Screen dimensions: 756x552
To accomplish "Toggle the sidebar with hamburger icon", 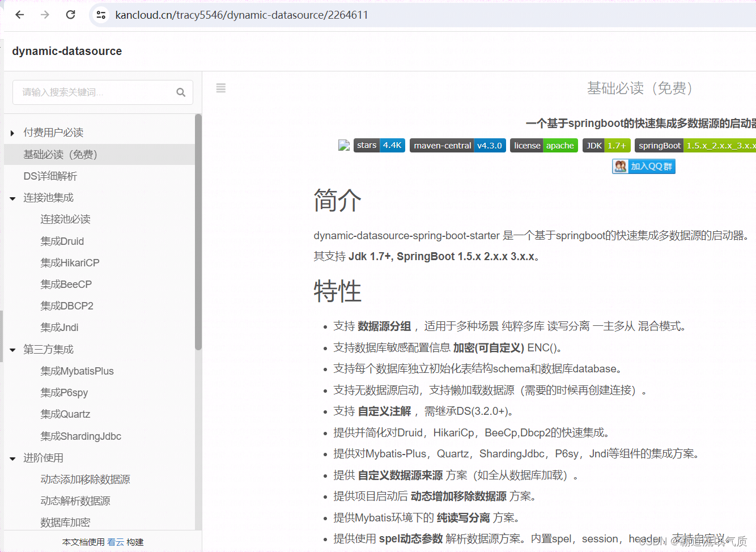I will coord(221,88).
